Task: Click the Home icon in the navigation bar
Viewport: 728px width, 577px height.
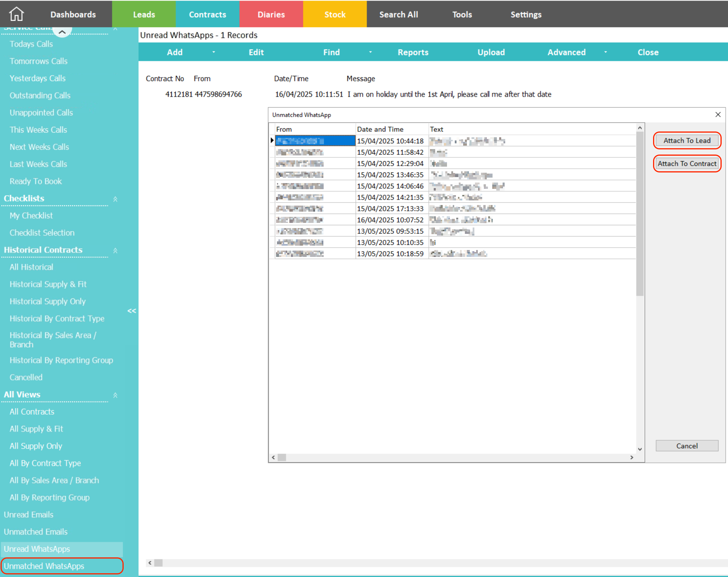Action: point(16,14)
